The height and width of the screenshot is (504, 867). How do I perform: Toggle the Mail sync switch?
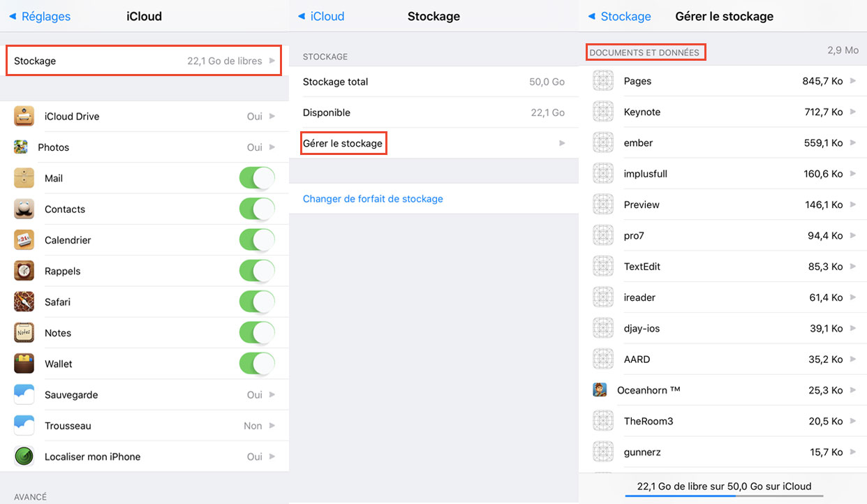pyautogui.click(x=257, y=179)
